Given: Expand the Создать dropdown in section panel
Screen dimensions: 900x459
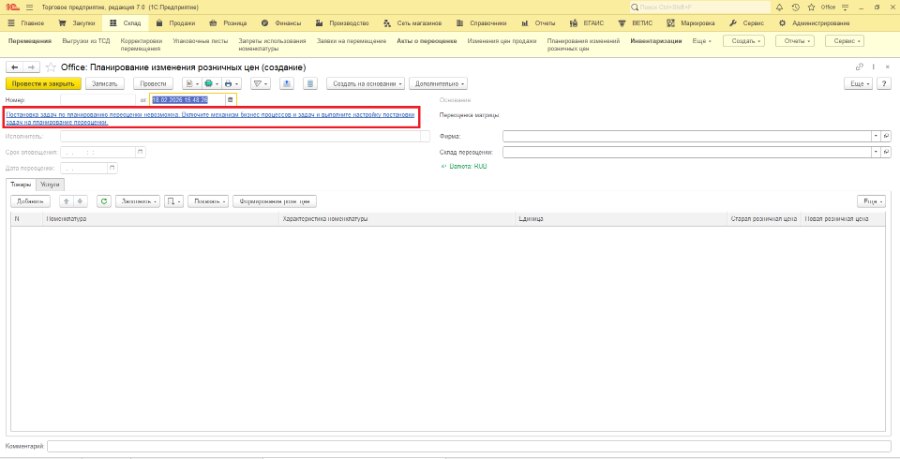Looking at the screenshot, I should click(x=744, y=41).
